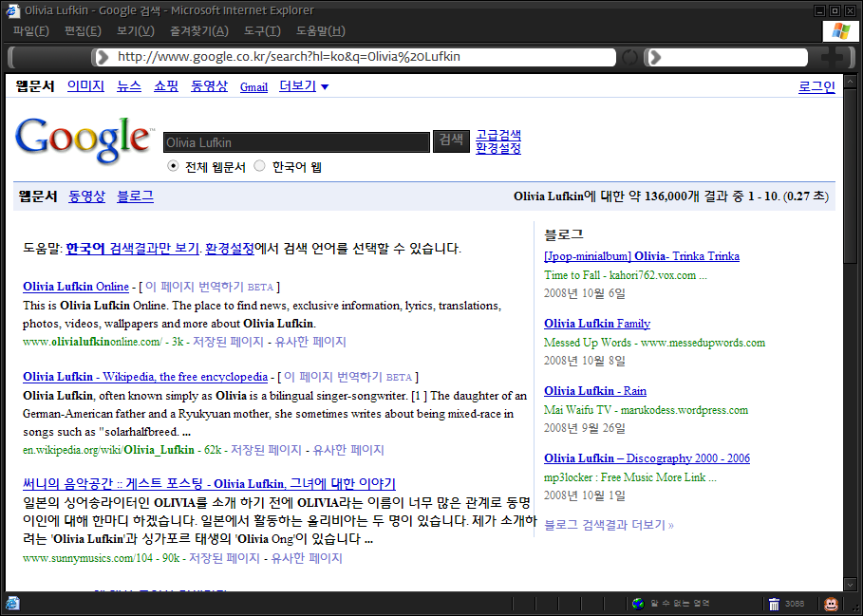Viewport: 863px width, 616px height.
Task: Open the 즐겨찾기(A) menu
Action: click(199, 30)
